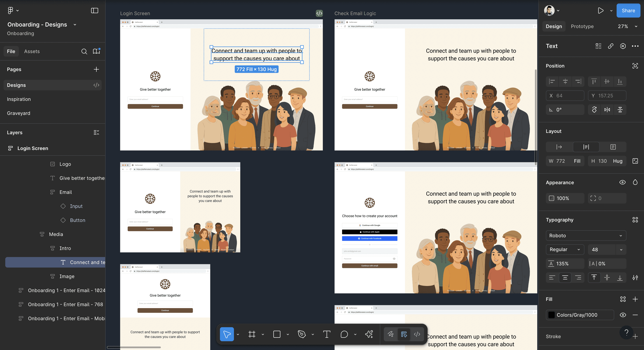Open the Inspiration page
Viewport: 644px width, 350px height.
point(19,99)
